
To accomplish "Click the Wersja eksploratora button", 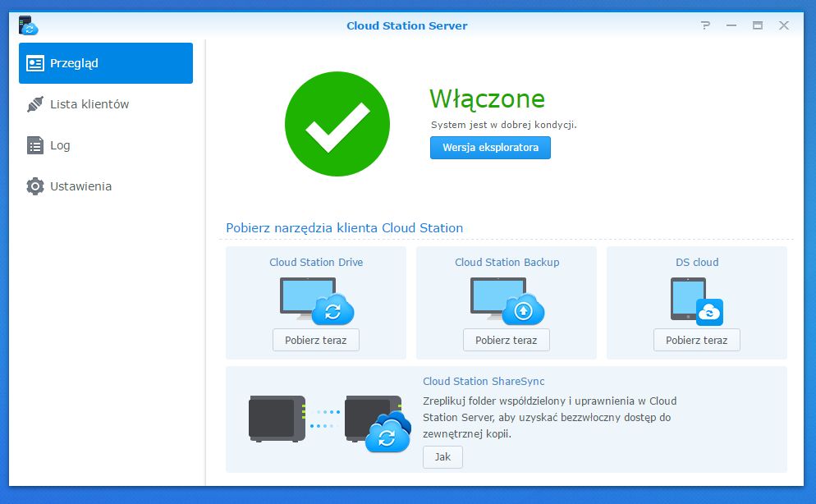I will 490,148.
